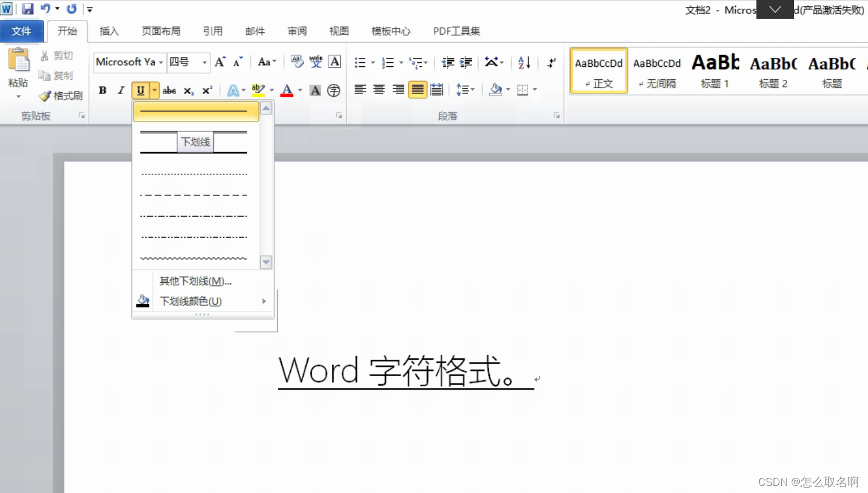Switch to the 插入 tab
The height and width of the screenshot is (493, 868).
pos(109,31)
